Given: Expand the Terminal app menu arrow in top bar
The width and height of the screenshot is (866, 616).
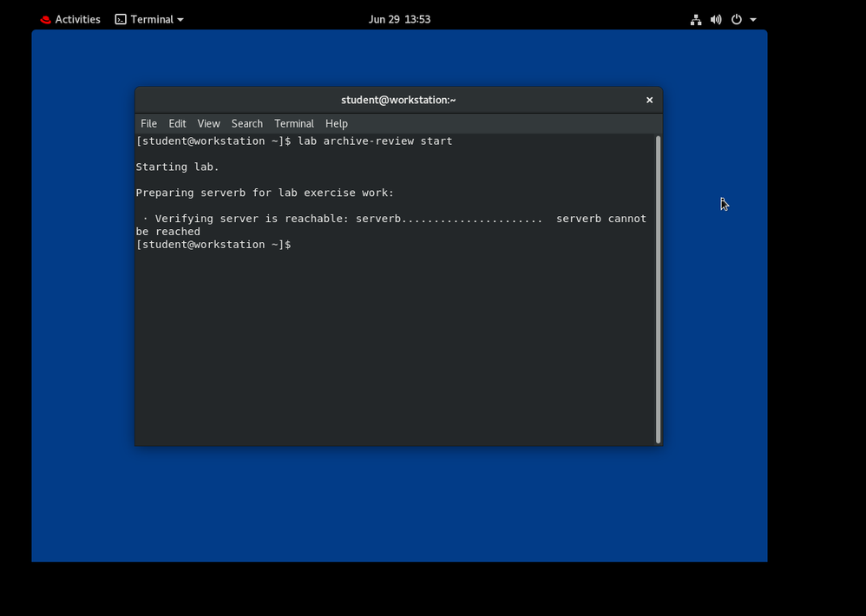Looking at the screenshot, I should (180, 20).
